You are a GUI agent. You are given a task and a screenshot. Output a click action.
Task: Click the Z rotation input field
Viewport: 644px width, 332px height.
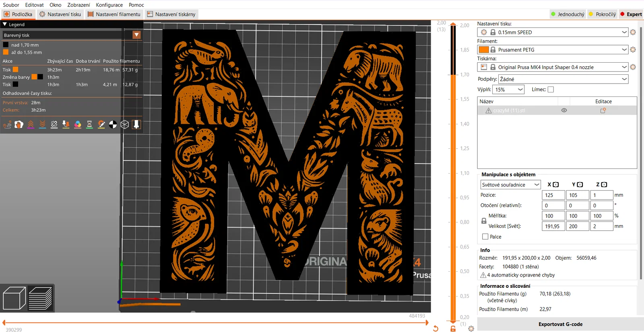click(602, 205)
